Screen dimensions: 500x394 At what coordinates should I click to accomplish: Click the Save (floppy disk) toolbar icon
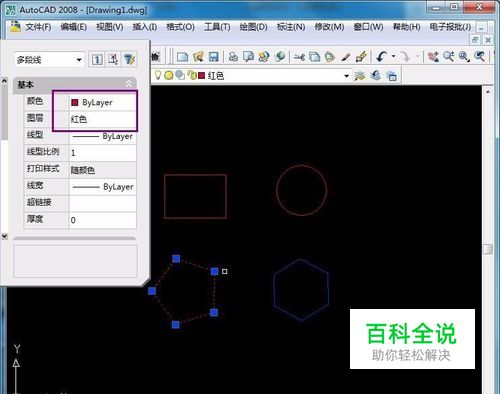[x=213, y=57]
